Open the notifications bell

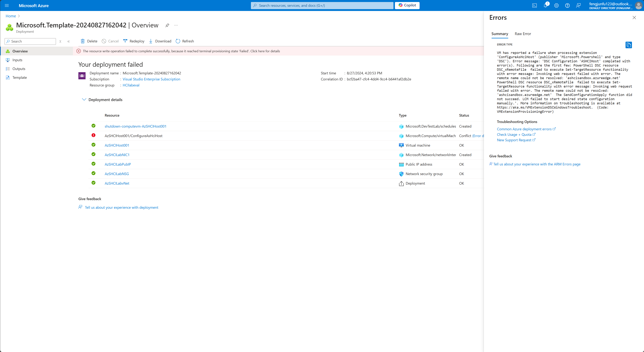coord(545,5)
